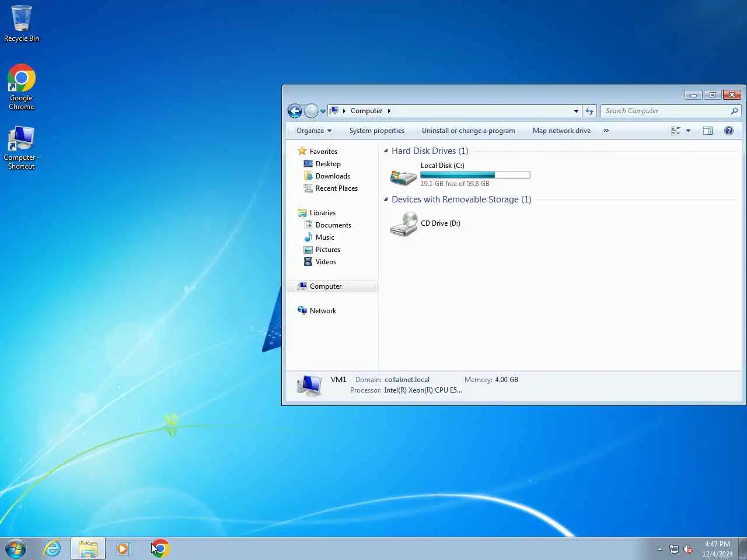The height and width of the screenshot is (560, 747).
Task: Change your view icon button
Action: point(676,131)
